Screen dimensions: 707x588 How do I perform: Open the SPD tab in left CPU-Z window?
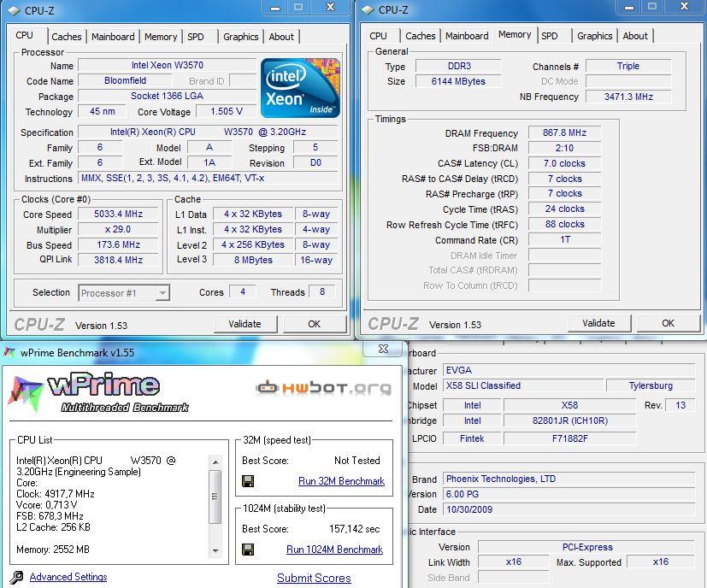pyautogui.click(x=196, y=37)
